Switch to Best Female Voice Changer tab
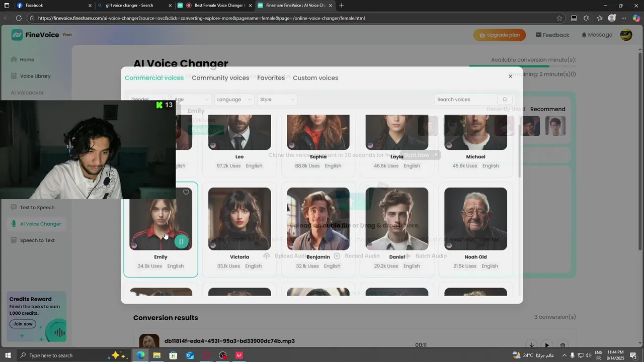The image size is (644, 362). tap(215, 6)
